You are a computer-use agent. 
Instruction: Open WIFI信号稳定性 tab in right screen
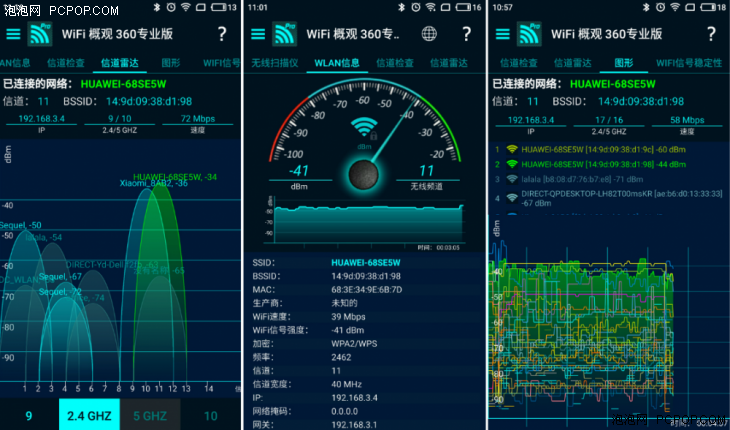point(689,63)
